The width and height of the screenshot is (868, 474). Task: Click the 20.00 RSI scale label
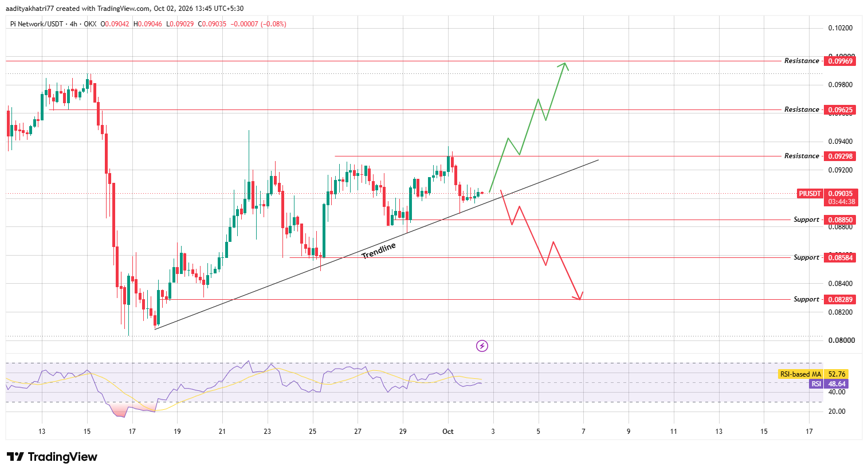click(x=837, y=412)
